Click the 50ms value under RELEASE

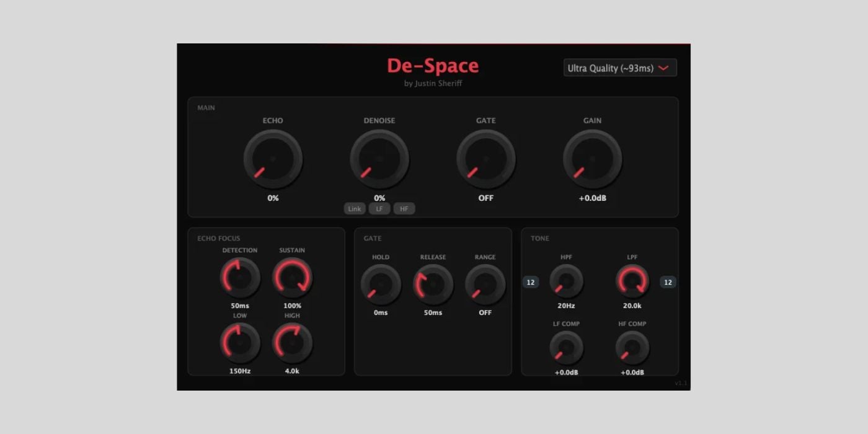pos(433,312)
